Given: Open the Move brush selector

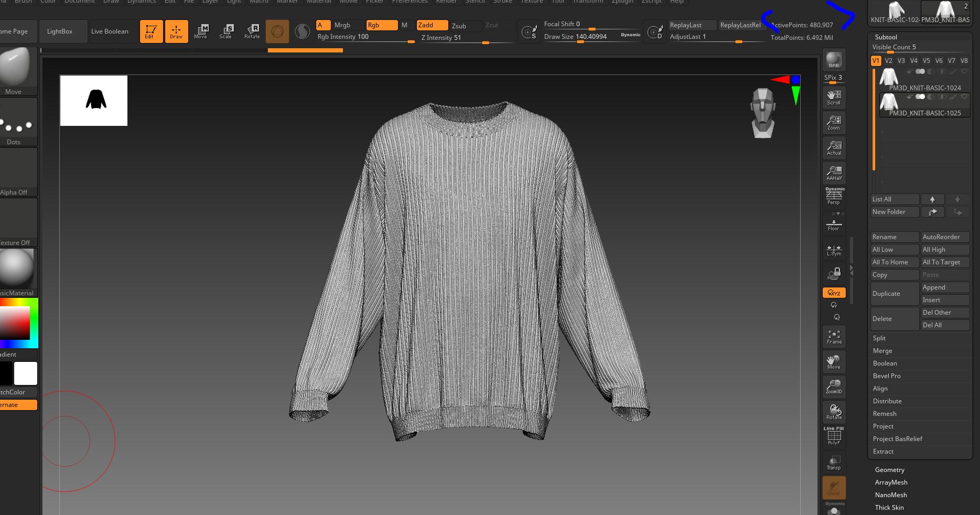Looking at the screenshot, I should coord(18,71).
